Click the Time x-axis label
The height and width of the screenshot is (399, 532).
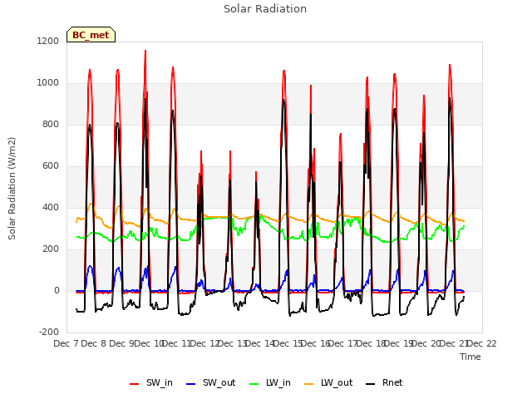470,357
